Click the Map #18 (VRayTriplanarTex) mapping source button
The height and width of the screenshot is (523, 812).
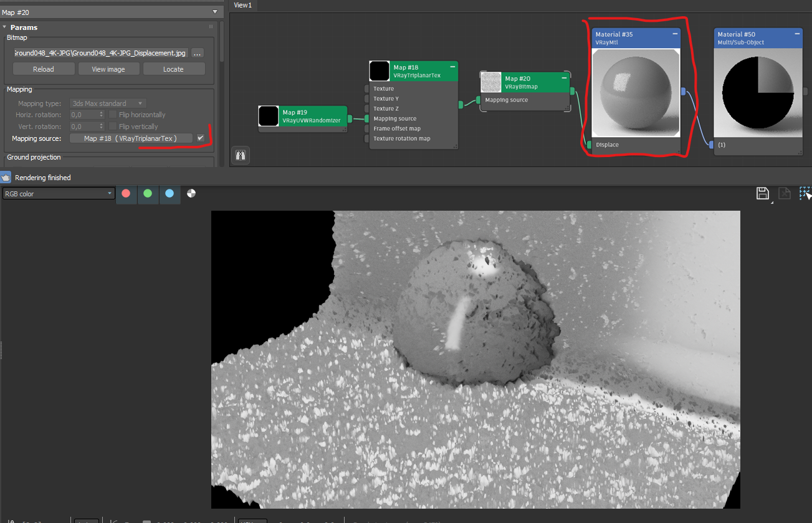[x=131, y=138]
